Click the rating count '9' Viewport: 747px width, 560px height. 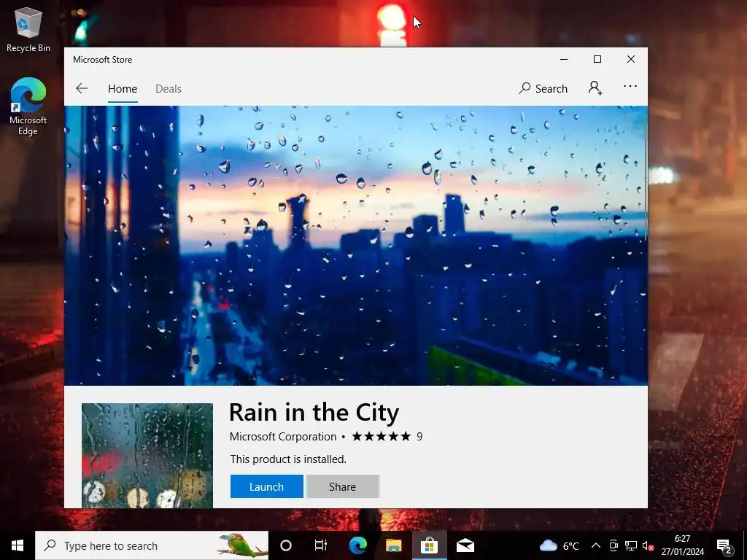[419, 437]
